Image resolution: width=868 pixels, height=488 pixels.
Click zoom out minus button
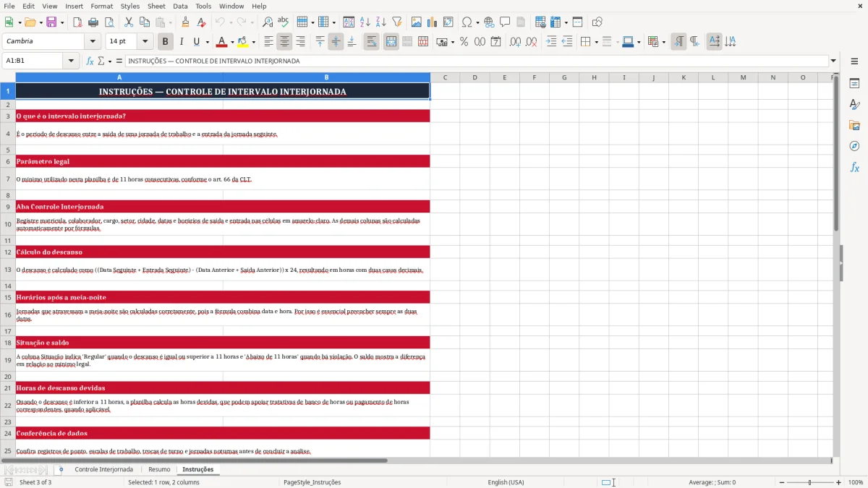pyautogui.click(x=781, y=482)
